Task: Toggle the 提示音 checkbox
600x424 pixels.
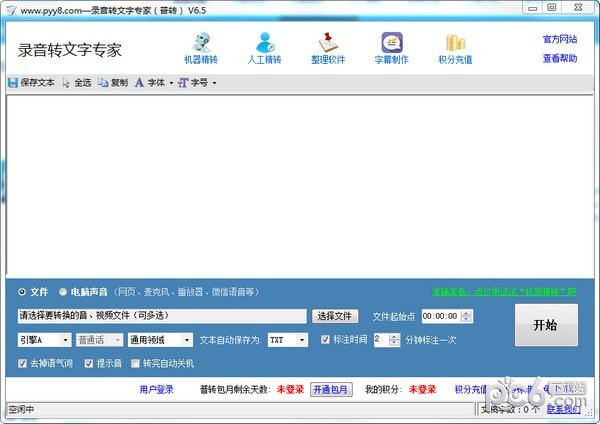Action: [89, 363]
